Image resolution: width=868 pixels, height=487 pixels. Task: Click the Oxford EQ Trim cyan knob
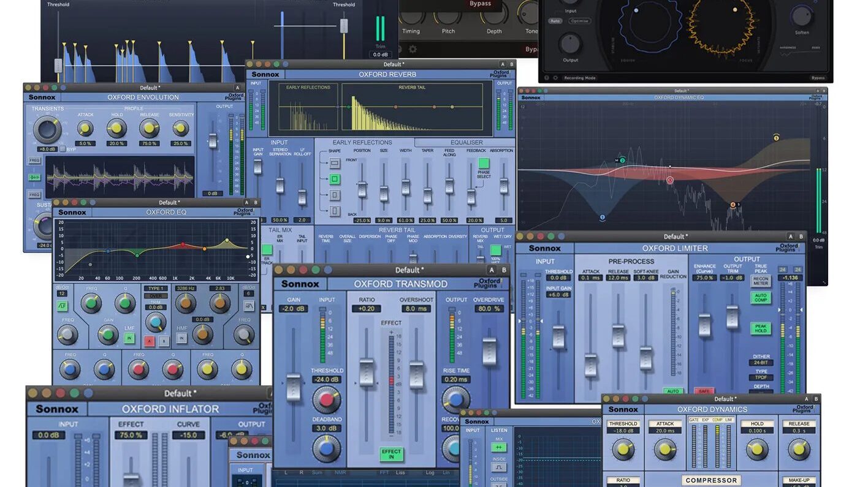pyautogui.click(x=156, y=322)
